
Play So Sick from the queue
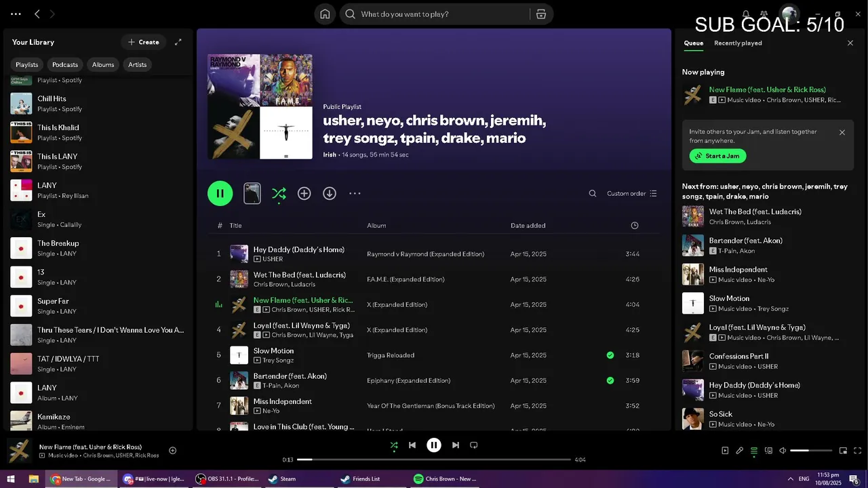[x=768, y=419]
